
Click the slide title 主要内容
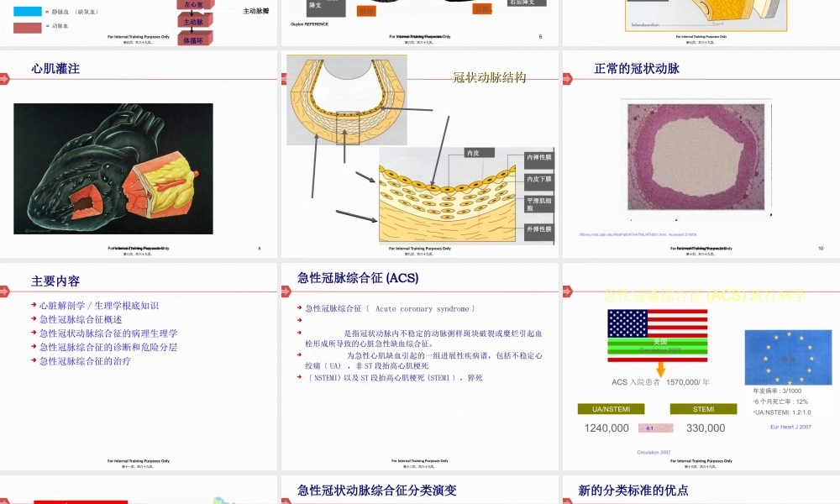[55, 281]
